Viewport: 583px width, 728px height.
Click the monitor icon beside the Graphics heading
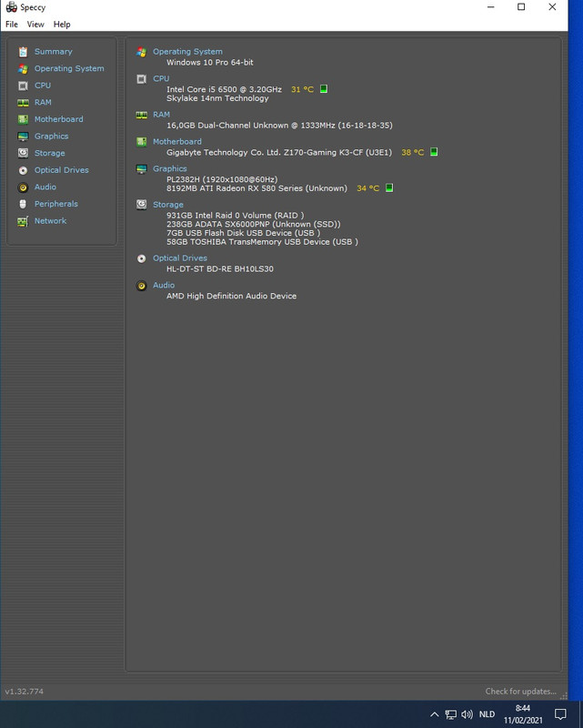pos(142,169)
